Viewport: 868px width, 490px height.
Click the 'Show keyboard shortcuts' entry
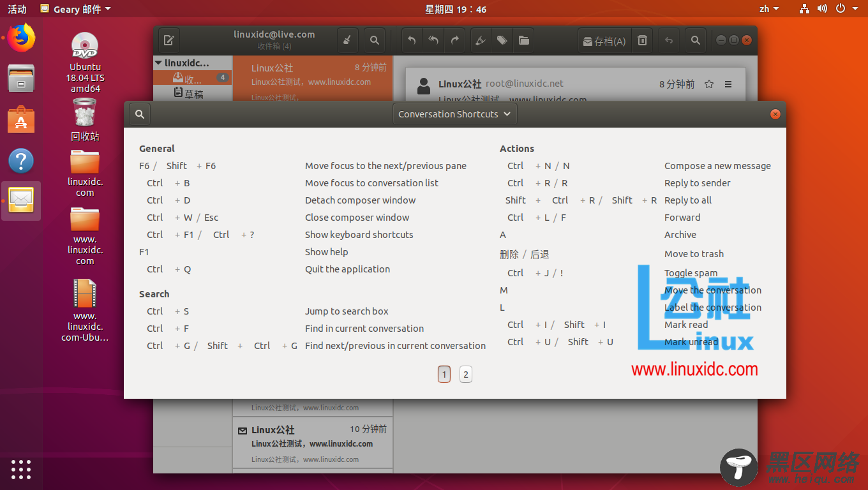point(359,235)
